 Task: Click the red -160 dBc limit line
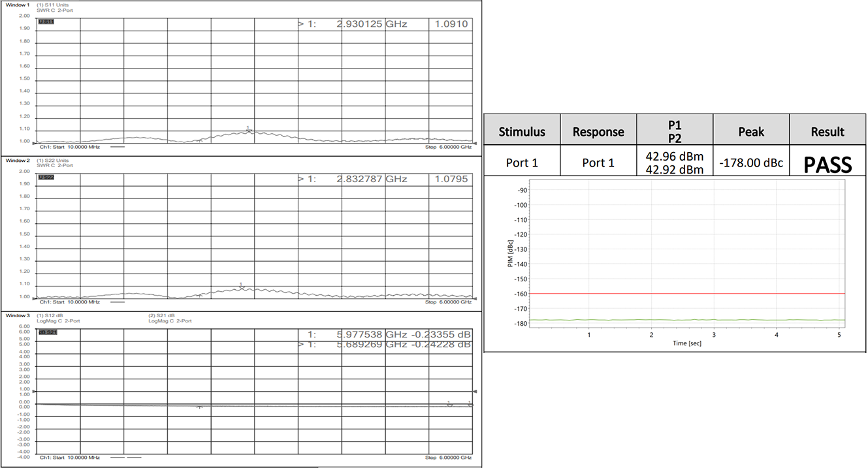(686, 294)
